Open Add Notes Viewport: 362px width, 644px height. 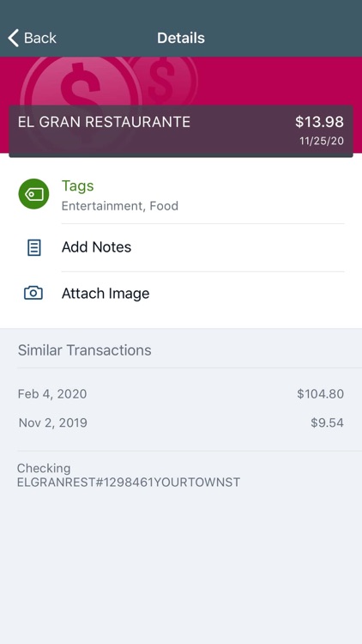181,247
